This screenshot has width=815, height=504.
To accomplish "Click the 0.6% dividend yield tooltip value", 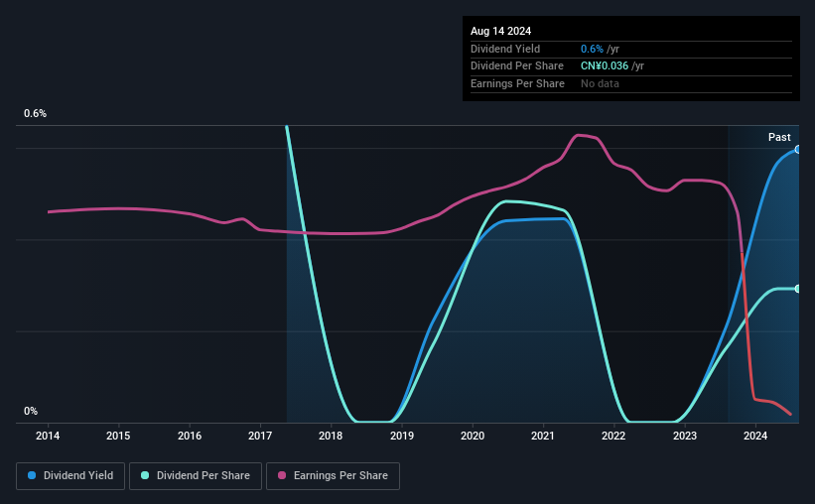I will [x=592, y=49].
